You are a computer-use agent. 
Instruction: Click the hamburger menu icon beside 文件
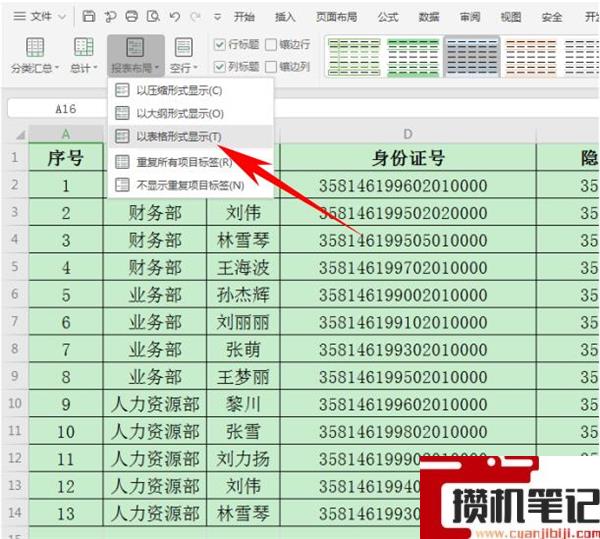point(20,16)
